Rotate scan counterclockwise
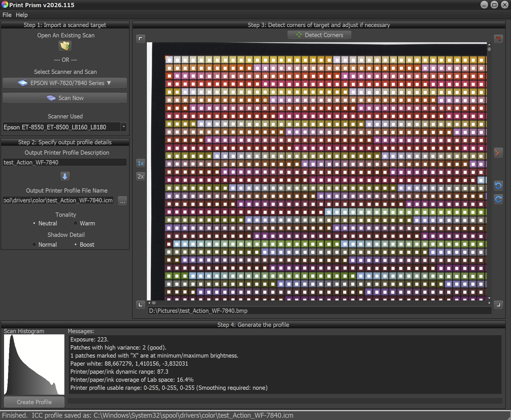511x420 pixels. 498,186
